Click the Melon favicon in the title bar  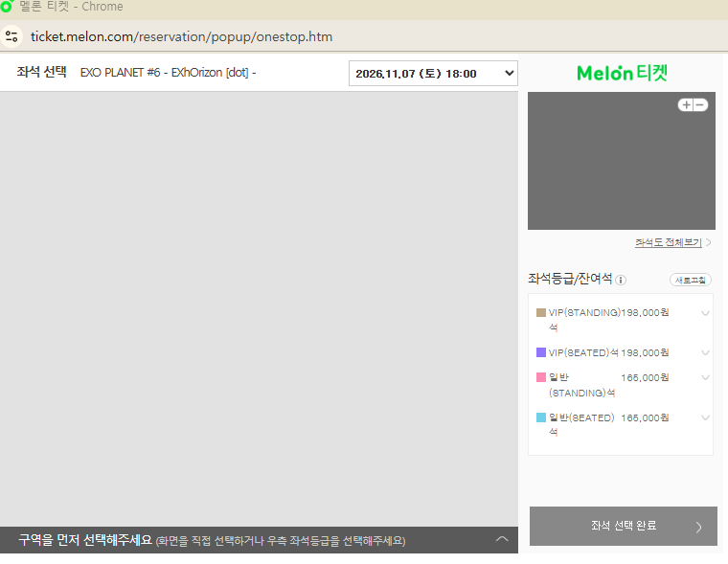pyautogui.click(x=6, y=7)
